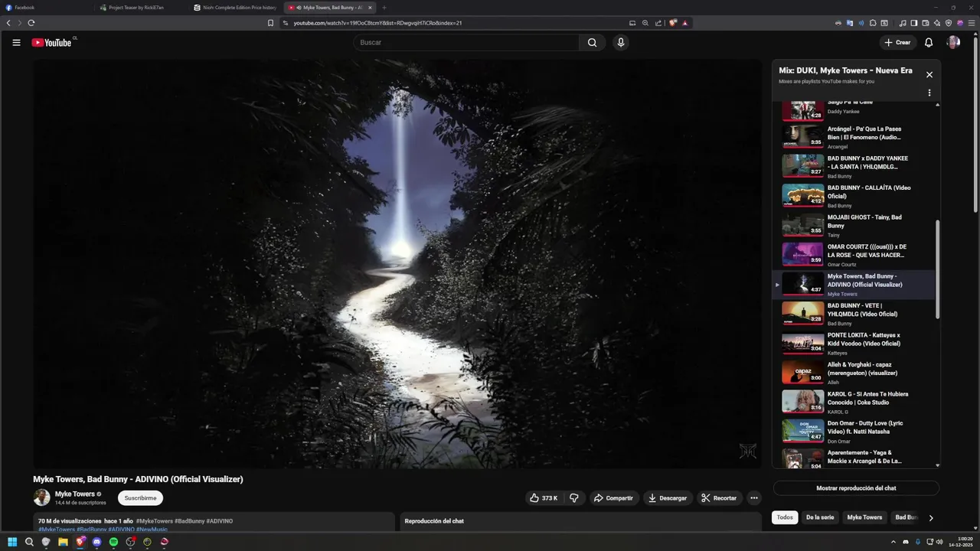Open Brave Shields lion icon

[x=673, y=23]
